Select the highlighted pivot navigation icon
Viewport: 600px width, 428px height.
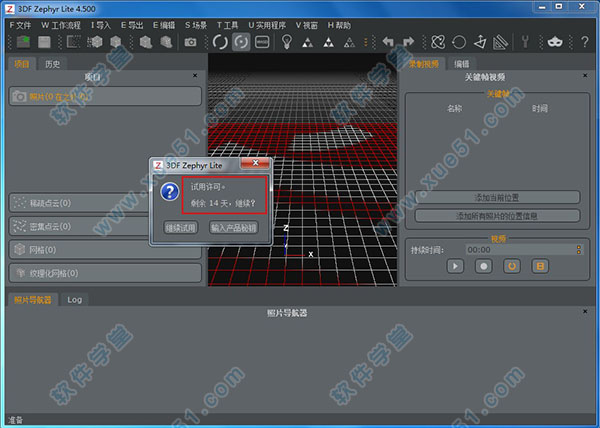[x=241, y=42]
